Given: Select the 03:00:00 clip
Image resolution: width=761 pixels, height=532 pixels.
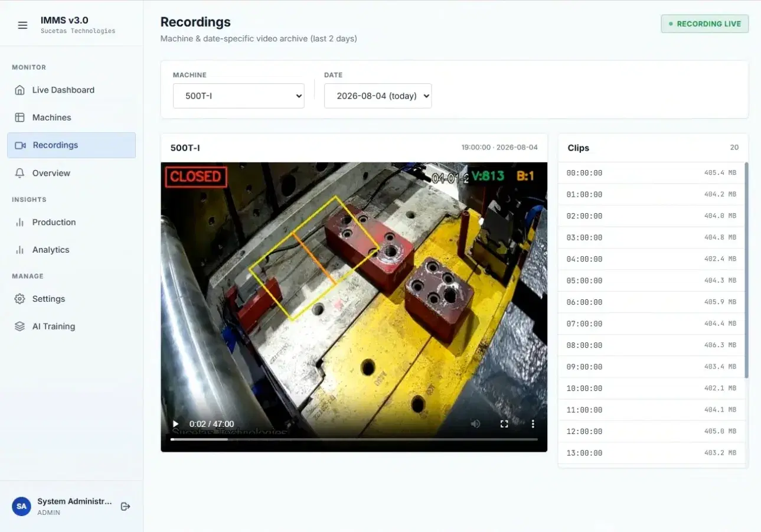Looking at the screenshot, I should point(651,237).
